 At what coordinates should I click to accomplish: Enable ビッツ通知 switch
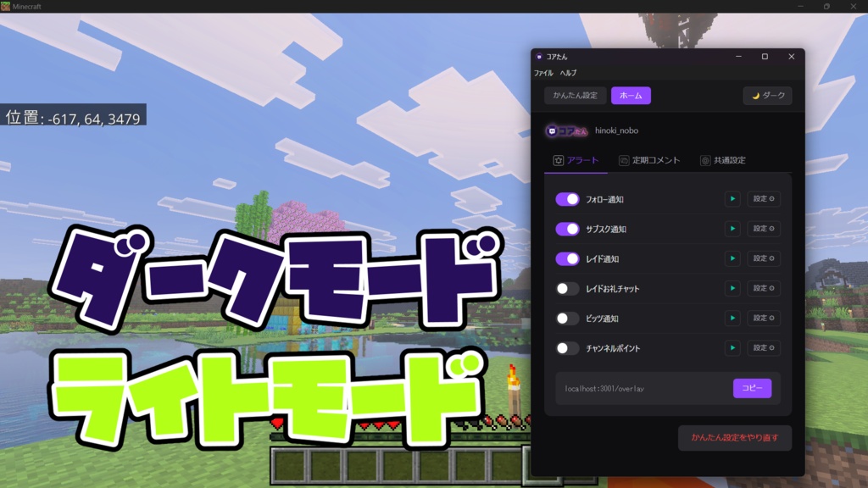tap(567, 319)
